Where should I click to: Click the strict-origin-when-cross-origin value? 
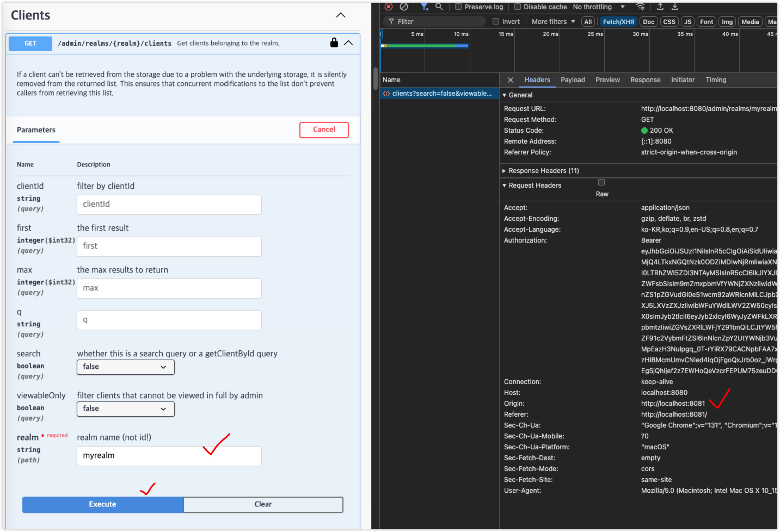(x=689, y=152)
